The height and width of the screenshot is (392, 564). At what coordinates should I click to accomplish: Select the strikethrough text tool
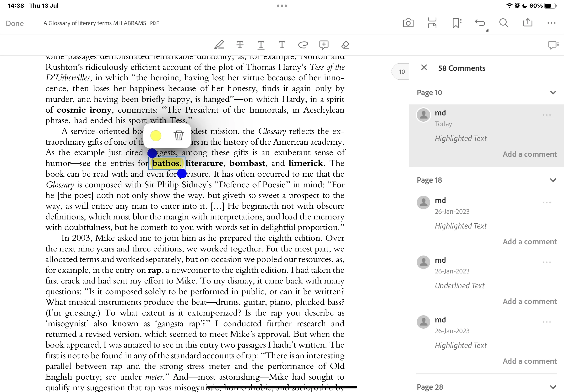click(240, 45)
